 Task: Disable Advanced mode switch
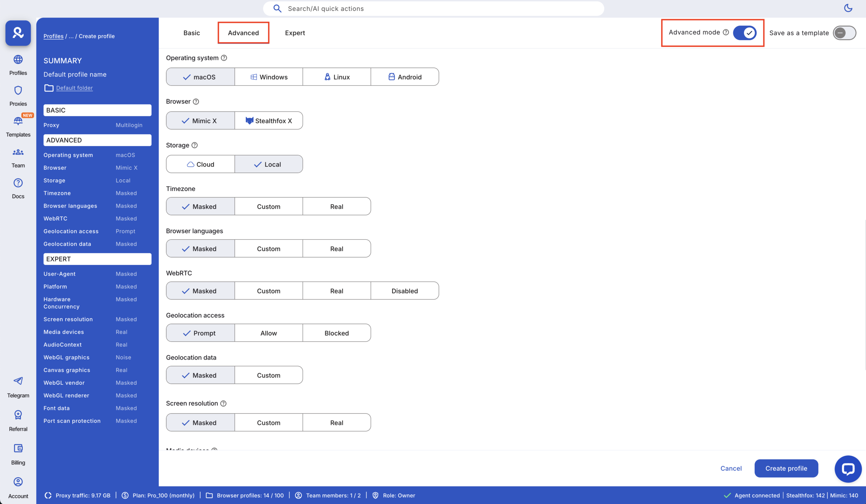[x=745, y=32]
